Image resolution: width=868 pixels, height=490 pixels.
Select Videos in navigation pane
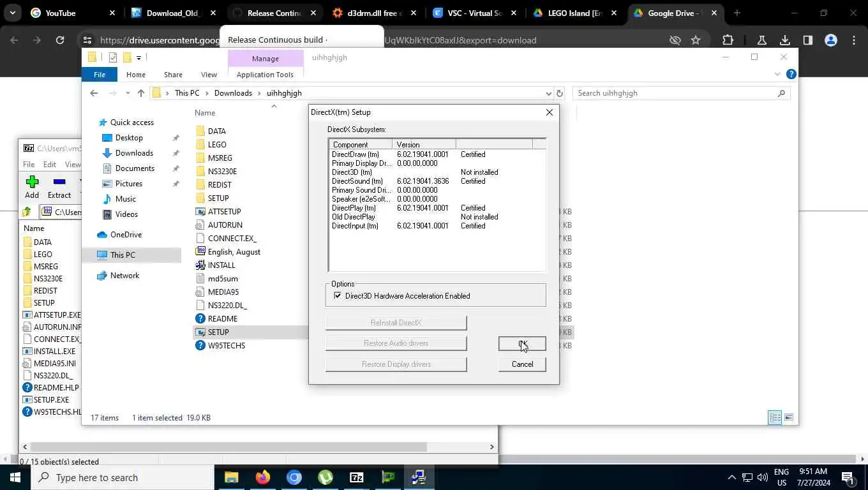pyautogui.click(x=126, y=214)
